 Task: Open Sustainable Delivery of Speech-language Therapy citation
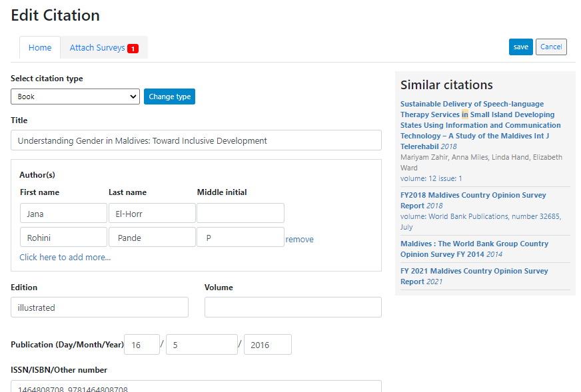tap(480, 125)
